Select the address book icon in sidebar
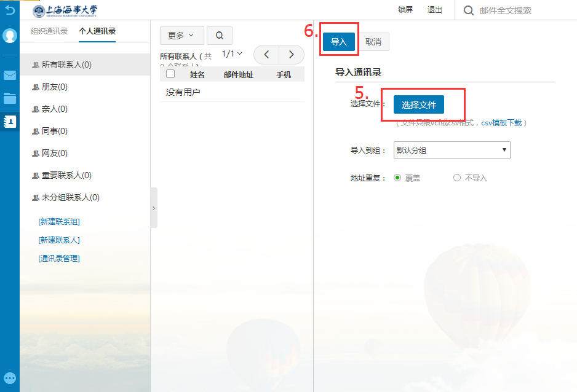This screenshot has height=392, width=577. tap(10, 122)
